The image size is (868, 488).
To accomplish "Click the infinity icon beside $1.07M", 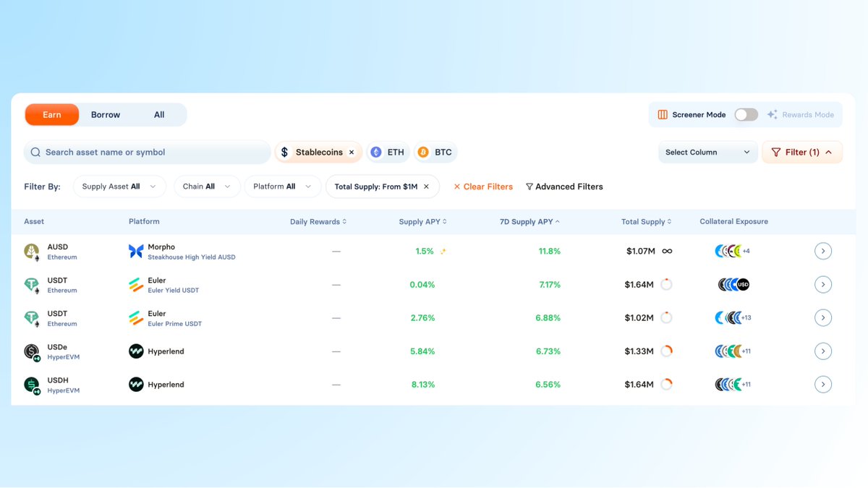I will (x=667, y=252).
